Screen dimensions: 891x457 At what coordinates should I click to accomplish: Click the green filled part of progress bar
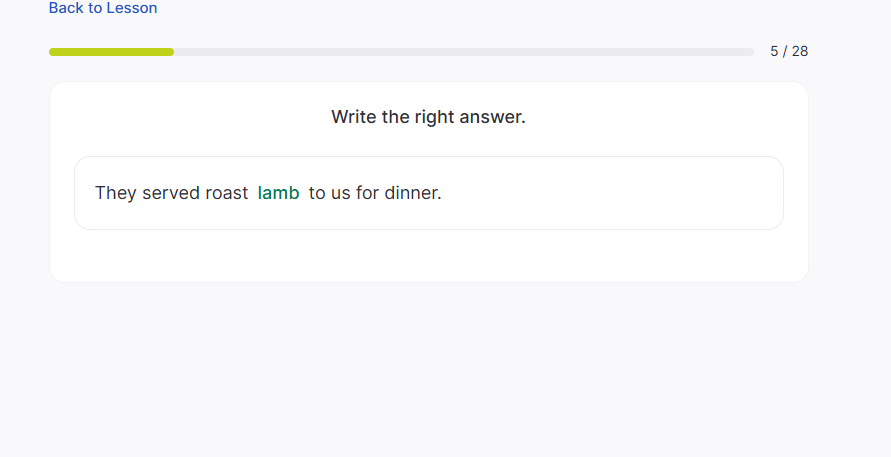(x=111, y=51)
